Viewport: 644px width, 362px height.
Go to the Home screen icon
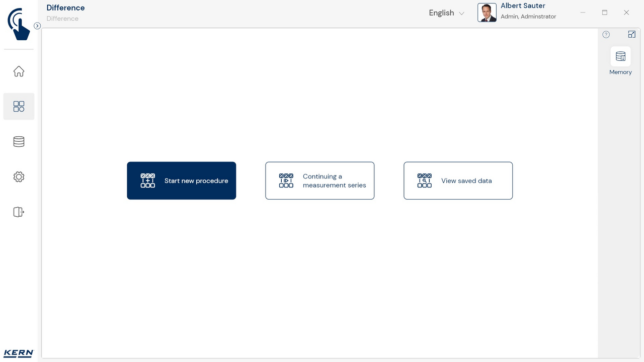pyautogui.click(x=19, y=71)
